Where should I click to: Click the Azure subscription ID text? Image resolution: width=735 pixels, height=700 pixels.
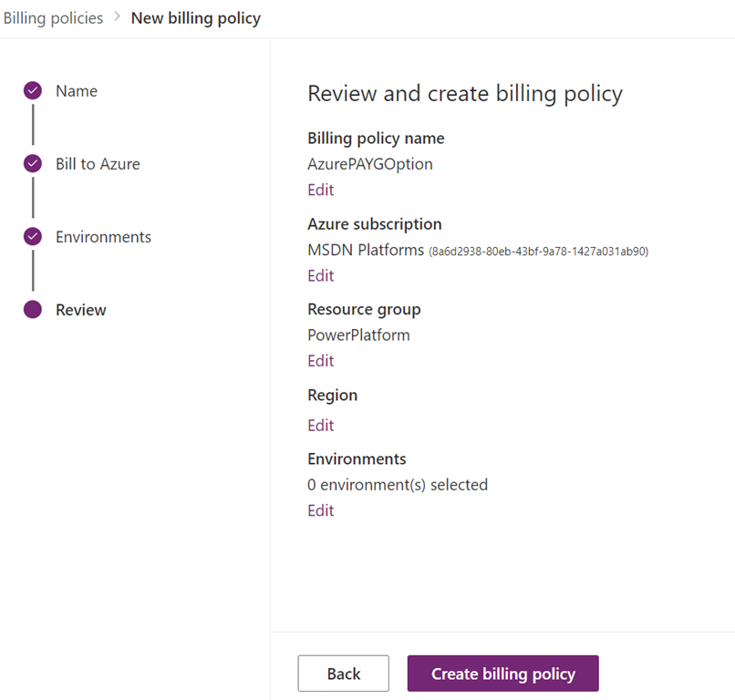(x=538, y=251)
